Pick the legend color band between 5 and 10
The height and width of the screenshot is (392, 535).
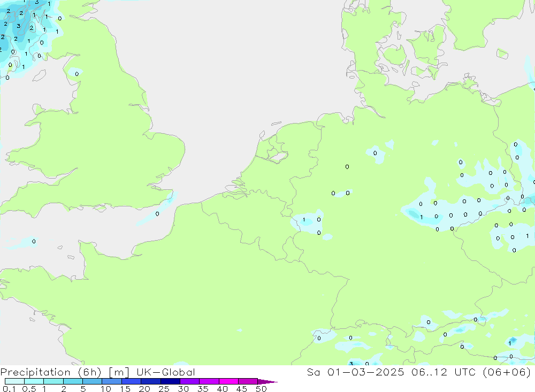point(92,381)
